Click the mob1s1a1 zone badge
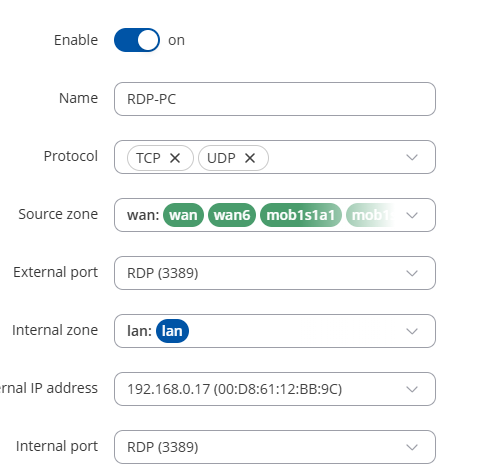The width and height of the screenshot is (479, 475). [x=301, y=215]
